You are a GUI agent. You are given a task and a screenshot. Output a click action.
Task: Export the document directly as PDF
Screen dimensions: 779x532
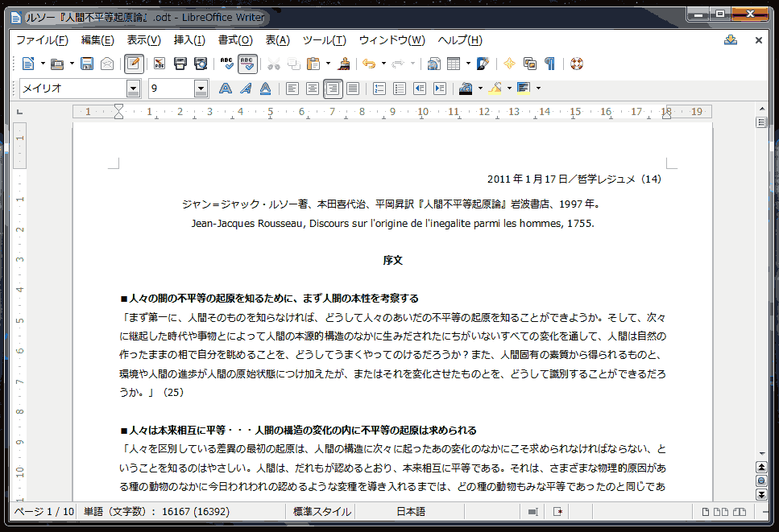[x=159, y=64]
